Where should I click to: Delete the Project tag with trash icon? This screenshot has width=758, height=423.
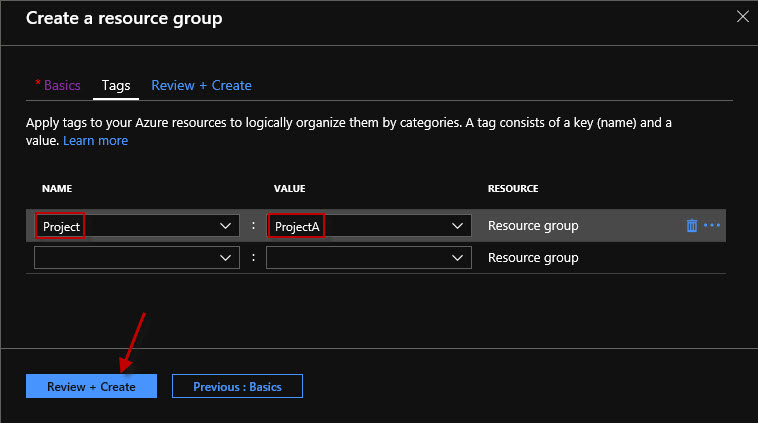click(692, 225)
